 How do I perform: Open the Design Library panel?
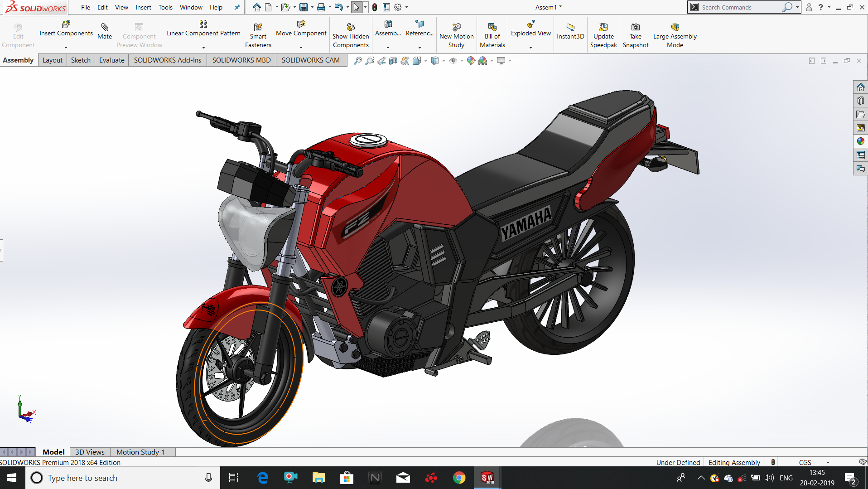tap(860, 100)
